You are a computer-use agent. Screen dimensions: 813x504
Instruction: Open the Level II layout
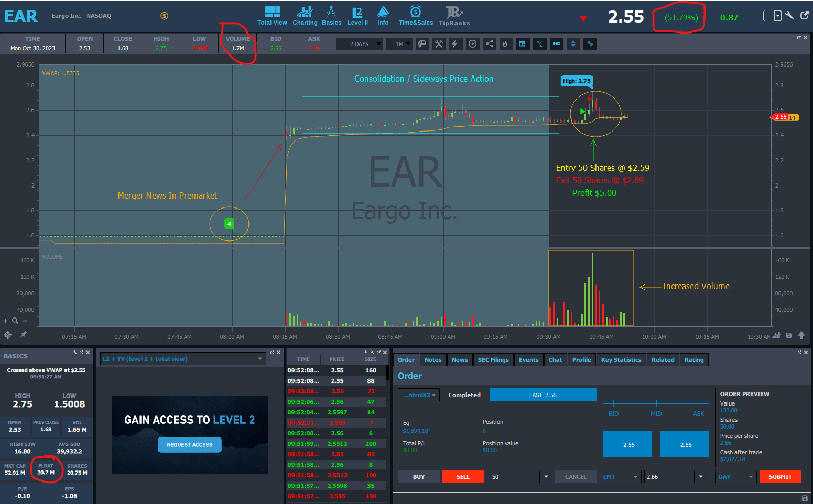[357, 16]
